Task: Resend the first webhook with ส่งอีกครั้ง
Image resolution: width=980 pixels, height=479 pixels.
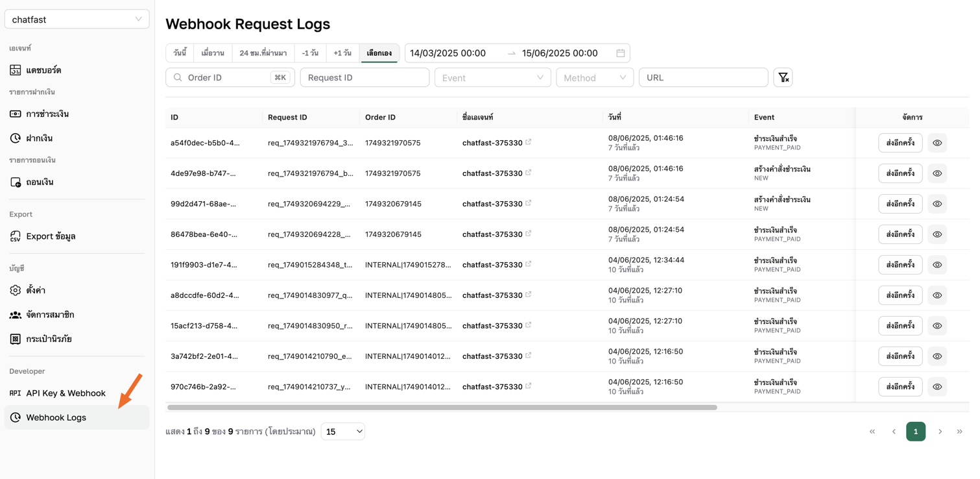Action: tap(900, 142)
